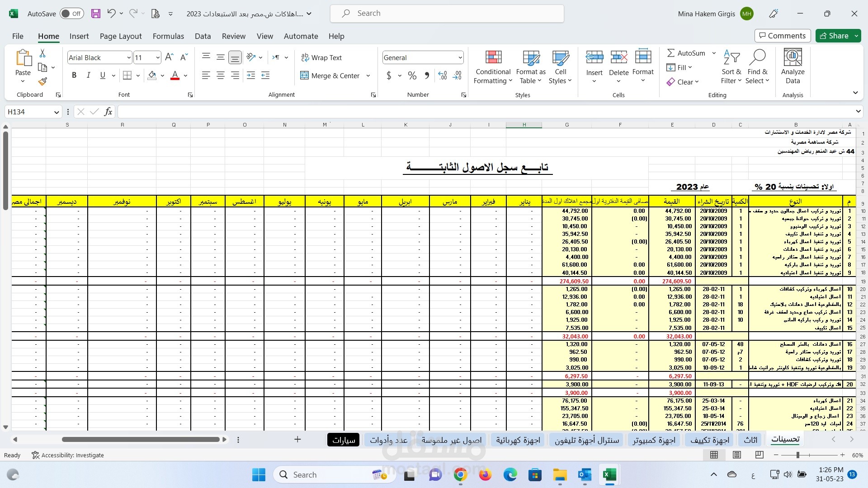Click the Save icon in title bar
The height and width of the screenshot is (488, 868).
tap(96, 14)
